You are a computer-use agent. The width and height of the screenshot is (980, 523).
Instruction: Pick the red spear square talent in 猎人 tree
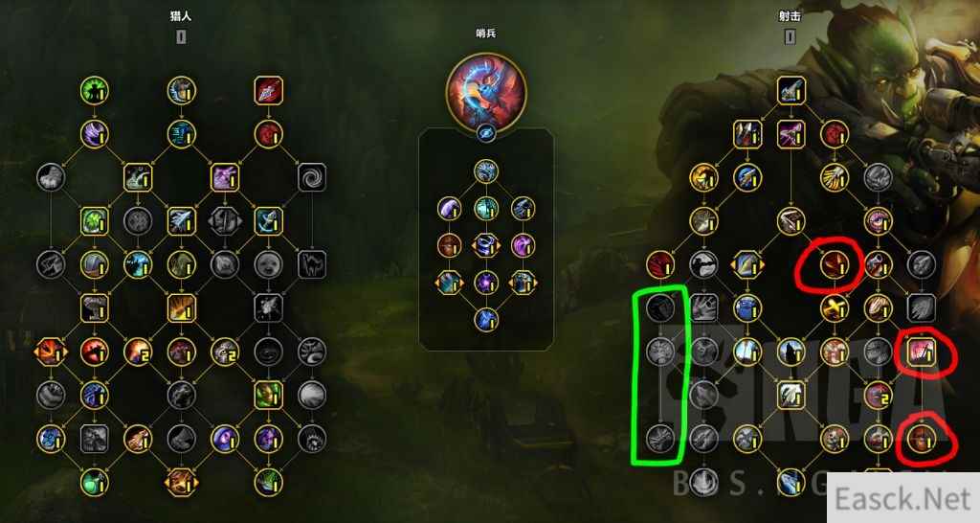tap(269, 91)
